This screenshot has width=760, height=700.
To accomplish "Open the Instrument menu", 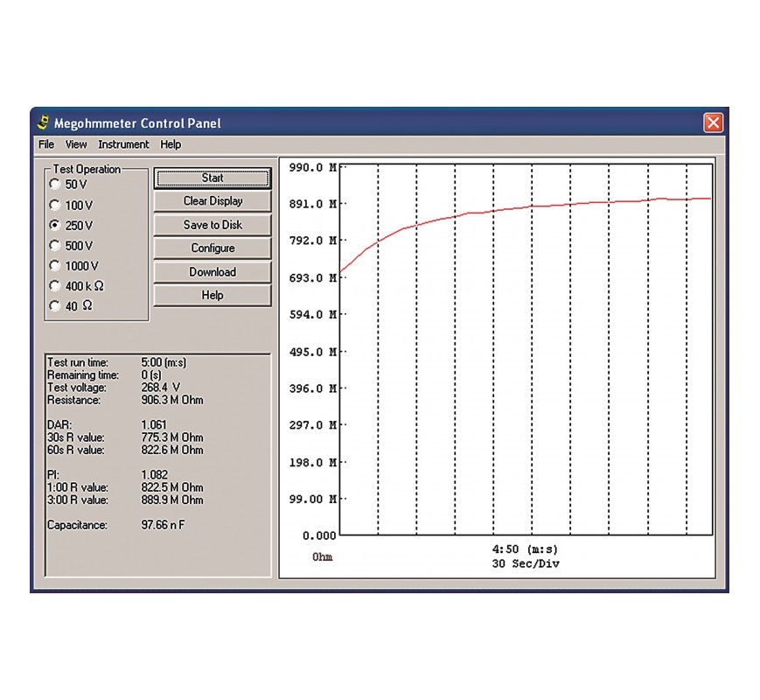I will 123,144.
